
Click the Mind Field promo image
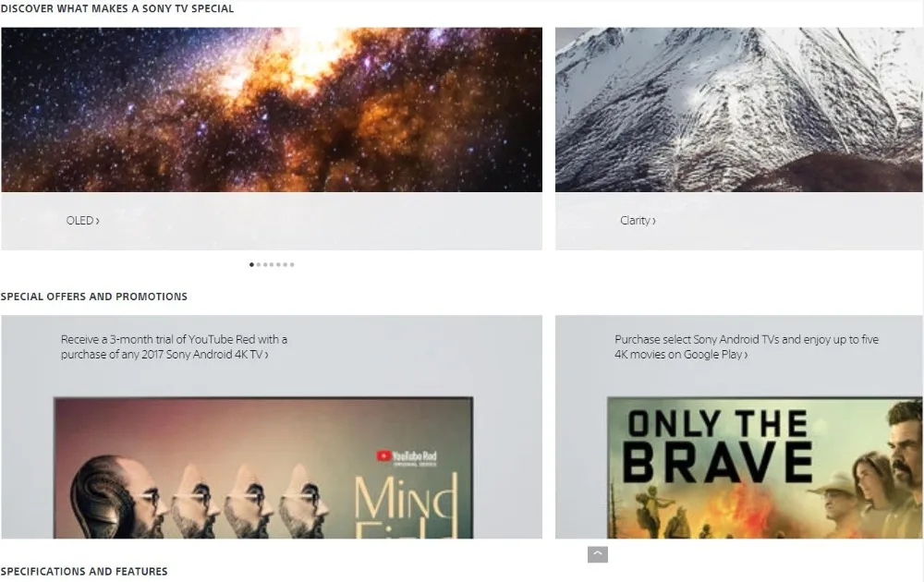pos(263,467)
